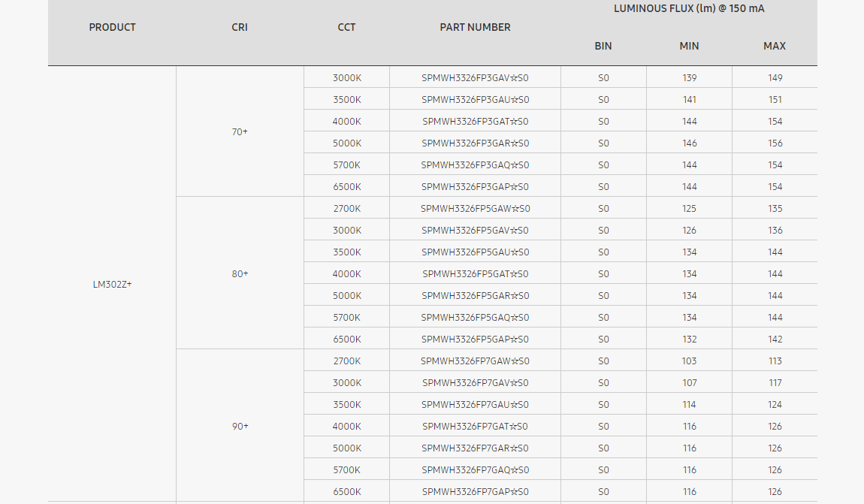Click the CCT column header
Screen dimensions: 864x504
point(346,27)
